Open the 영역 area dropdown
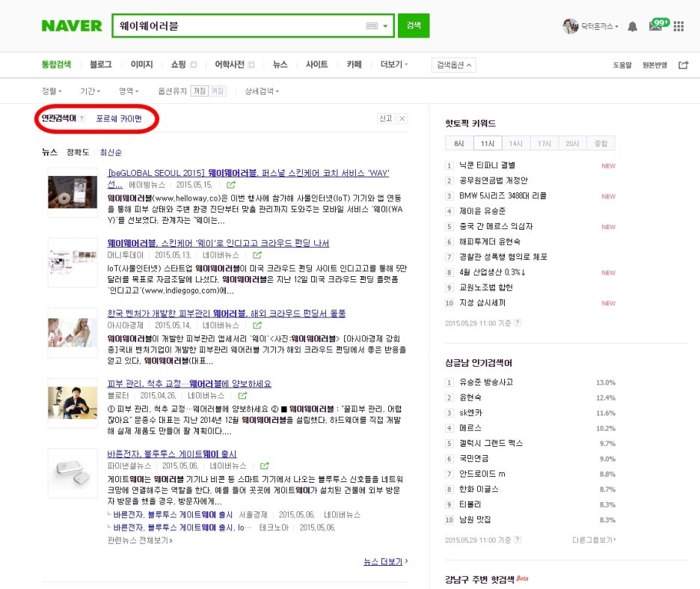 (x=129, y=91)
